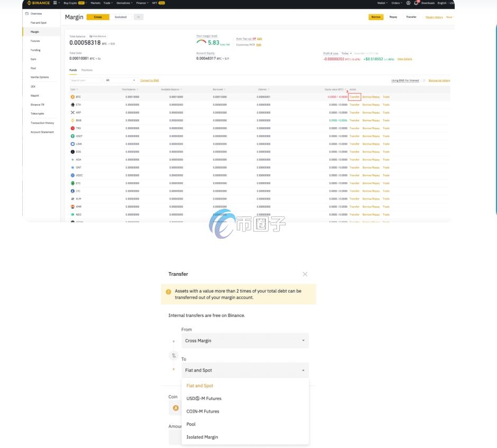This screenshot has height=448, width=497.
Task: Click the Binance logo in header
Action: coord(38,3)
